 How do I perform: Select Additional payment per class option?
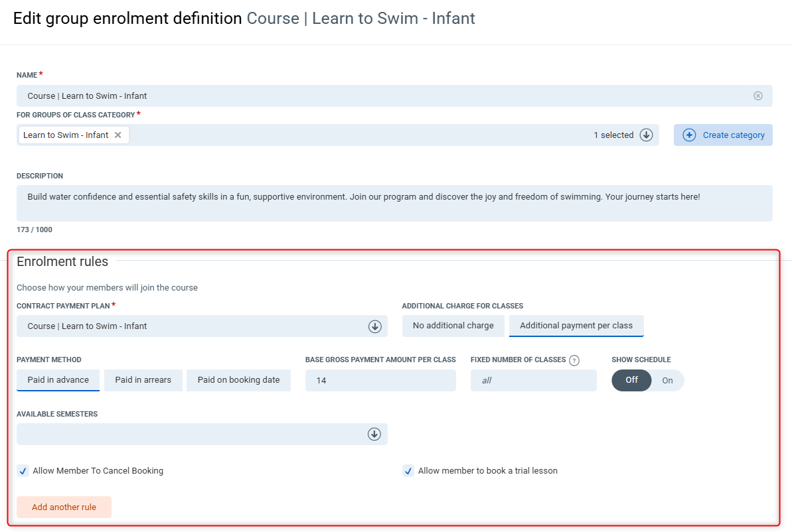pyautogui.click(x=576, y=326)
